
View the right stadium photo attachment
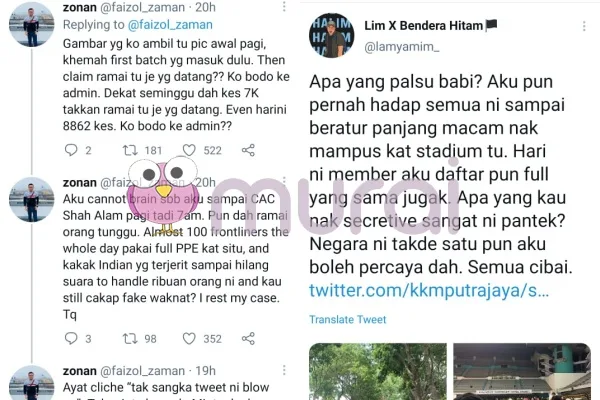click(x=522, y=371)
